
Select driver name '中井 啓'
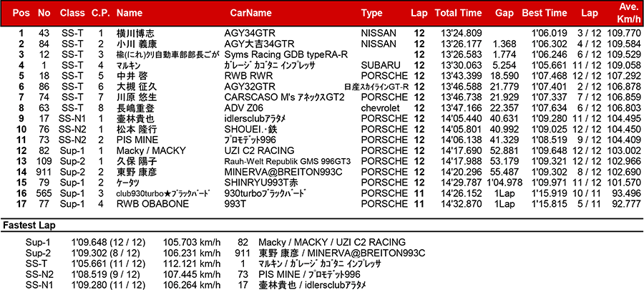132,77
